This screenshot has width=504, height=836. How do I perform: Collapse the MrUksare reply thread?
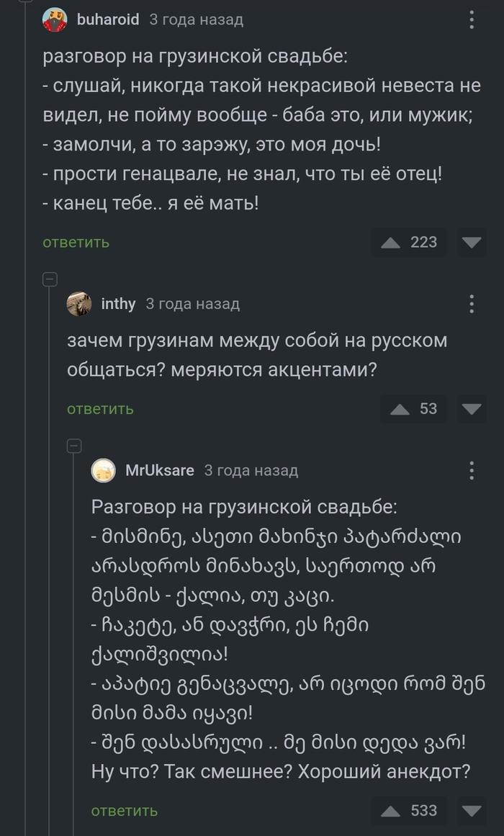click(74, 446)
